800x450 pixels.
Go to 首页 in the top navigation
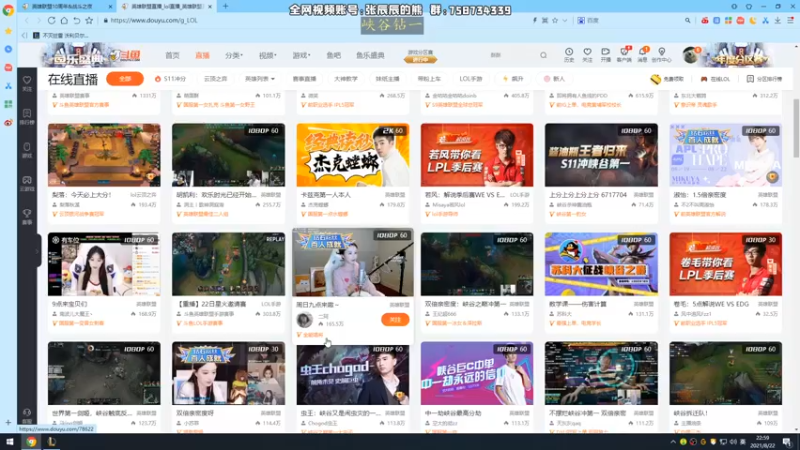pos(172,55)
